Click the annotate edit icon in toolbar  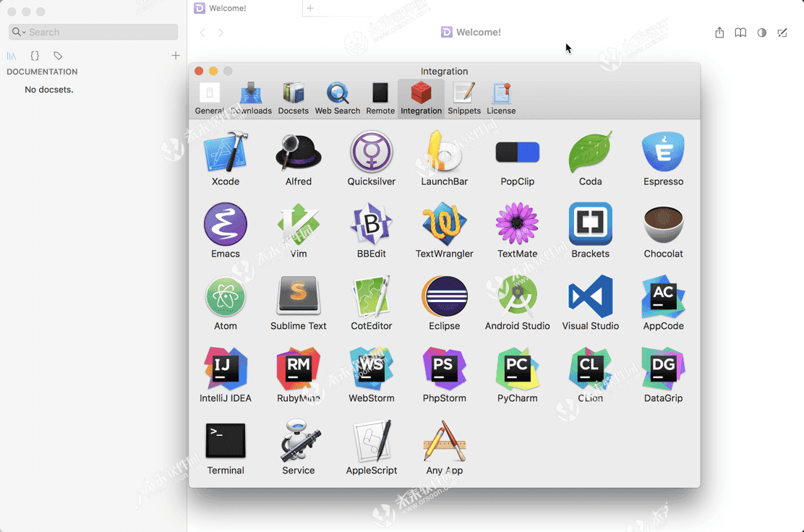coord(782,33)
